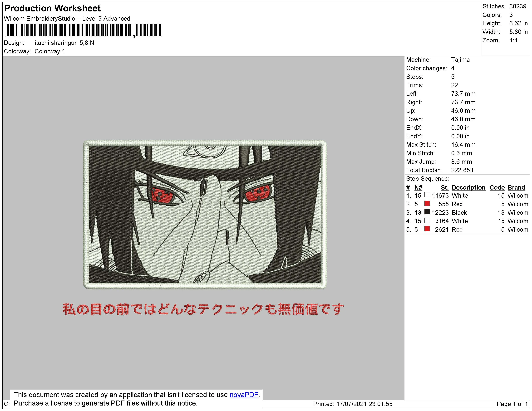Image resolution: width=532 pixels, height=411 pixels.
Task: Click the Itachi embroidery design preview
Action: pos(205,215)
